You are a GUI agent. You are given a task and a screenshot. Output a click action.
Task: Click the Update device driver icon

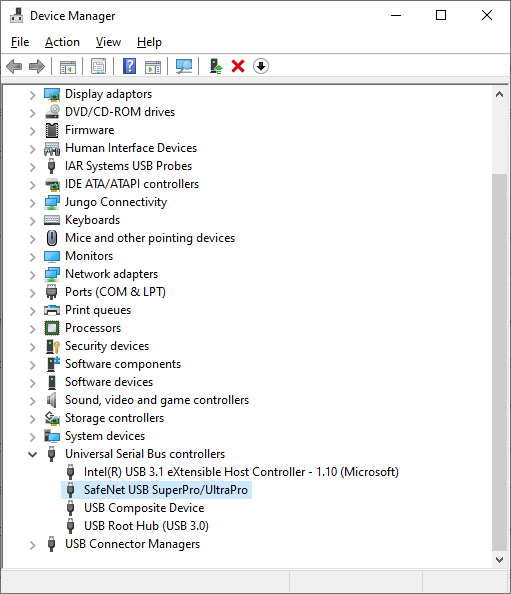216,67
